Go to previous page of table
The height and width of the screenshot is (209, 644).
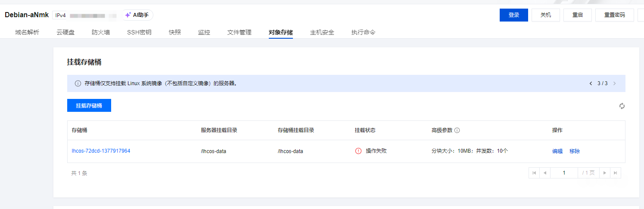point(544,173)
